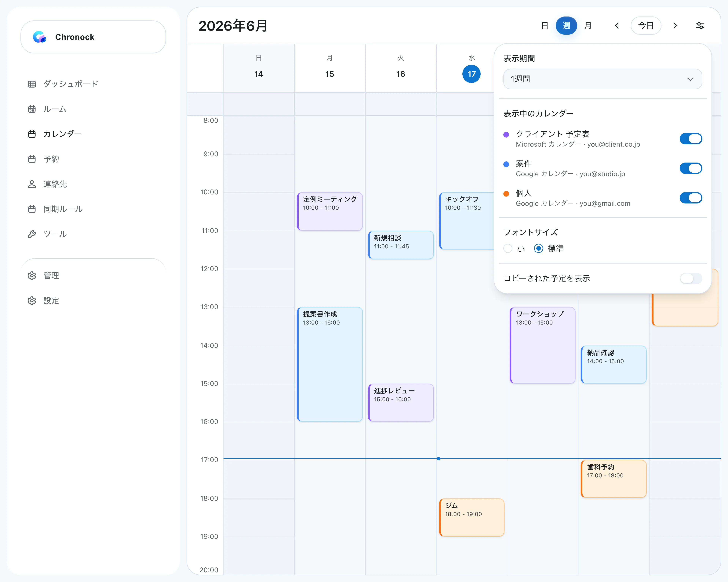The image size is (728, 582).
Task: Switch to 週 week view
Action: coord(566,26)
